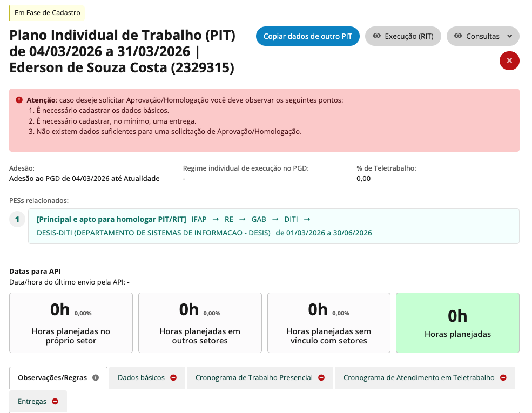
Task: Click the Plano Individual de Trabalho page title
Action: coord(122,51)
